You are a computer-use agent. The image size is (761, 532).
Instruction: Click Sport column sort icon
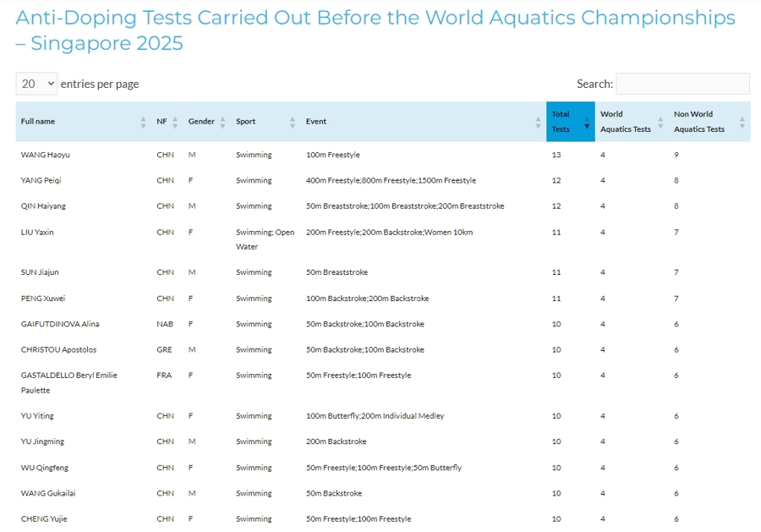(293, 123)
